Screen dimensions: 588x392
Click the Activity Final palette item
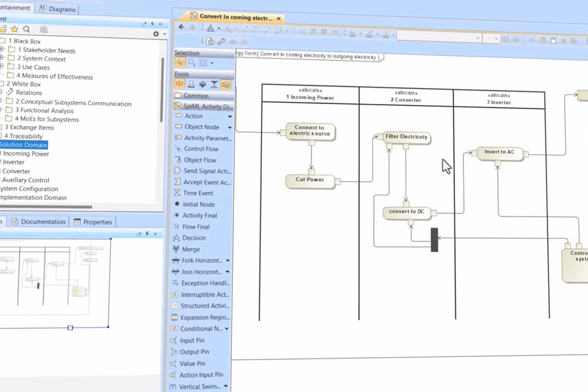[x=200, y=216]
